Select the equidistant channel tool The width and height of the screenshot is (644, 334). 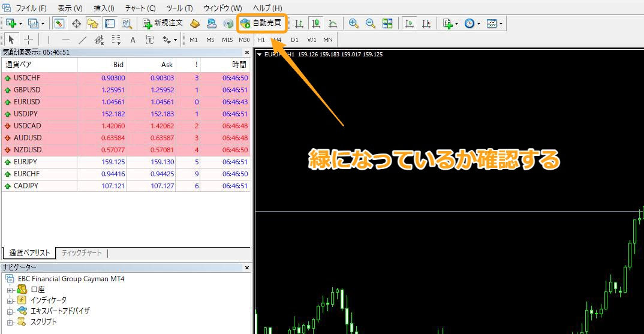click(x=99, y=40)
